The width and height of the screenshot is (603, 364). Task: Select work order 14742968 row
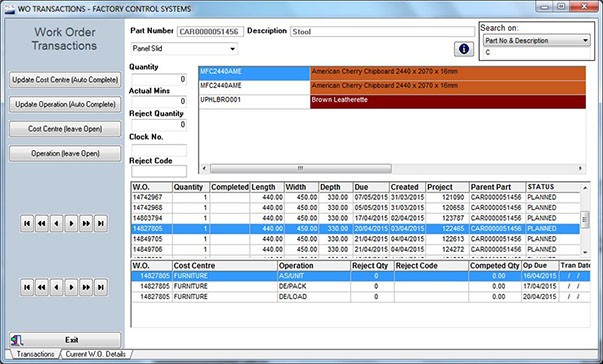point(356,208)
